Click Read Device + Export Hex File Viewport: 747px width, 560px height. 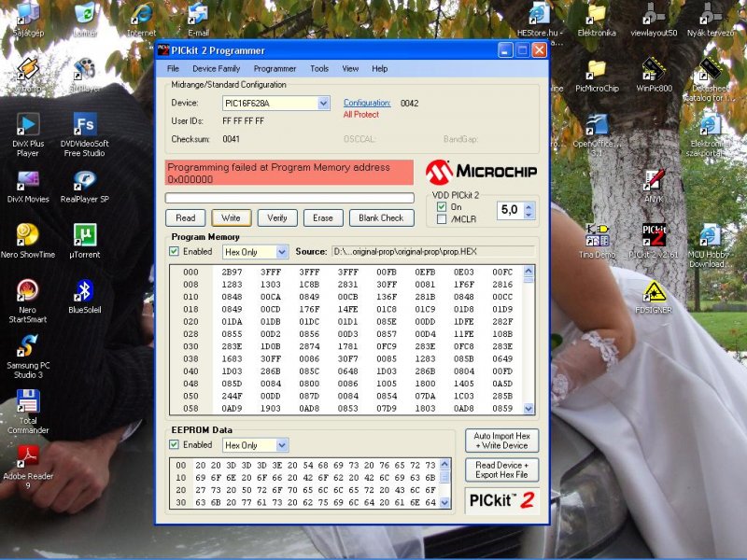[501, 470]
